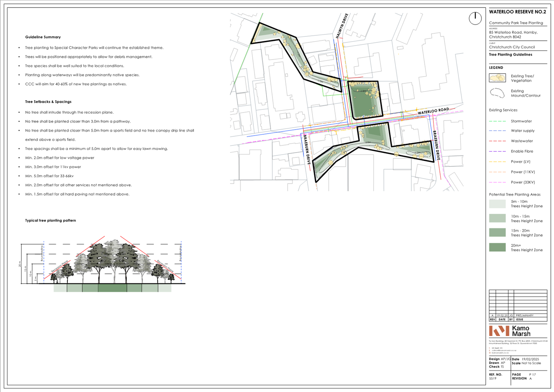Select the Tree Setbacks & Spacings heading
This screenshot has width=554, height=392.
pyautogui.click(x=48, y=102)
